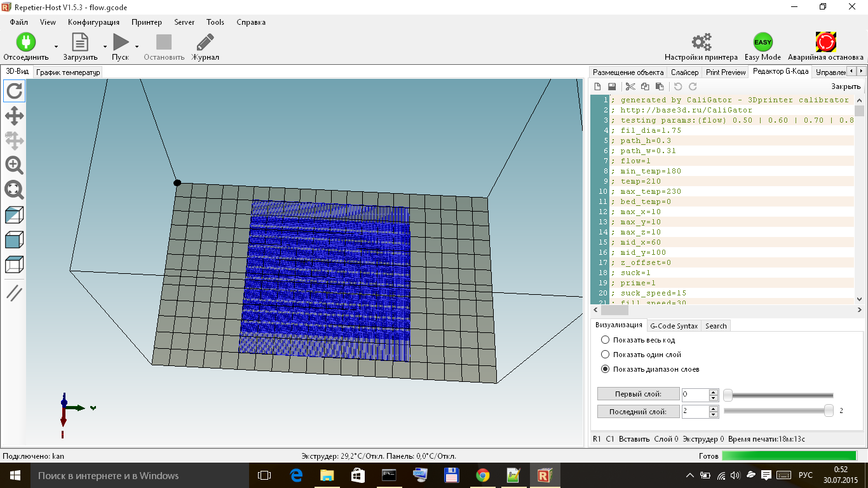Select 'Показать диапазон слоев' radio option
This screenshot has height=488, width=868.
pyautogui.click(x=605, y=369)
